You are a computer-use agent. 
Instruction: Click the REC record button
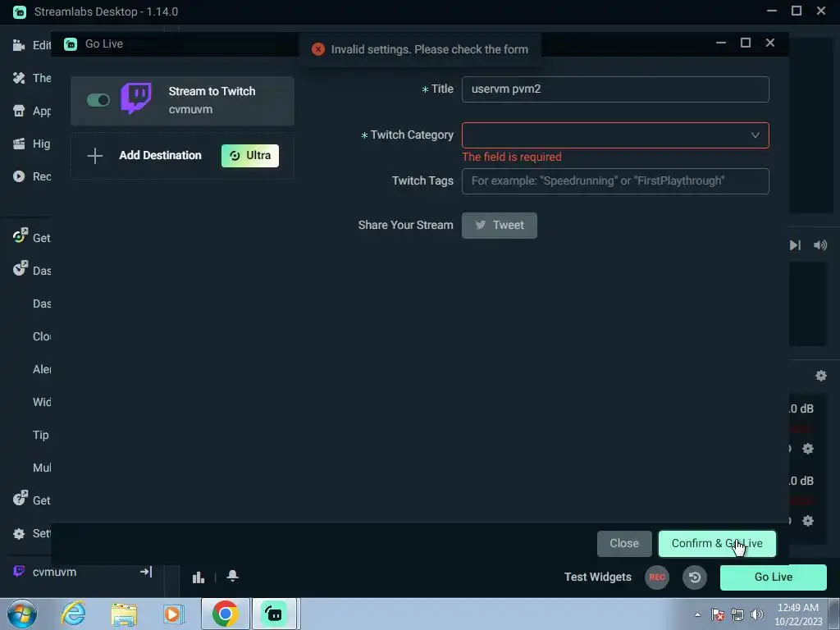(657, 577)
